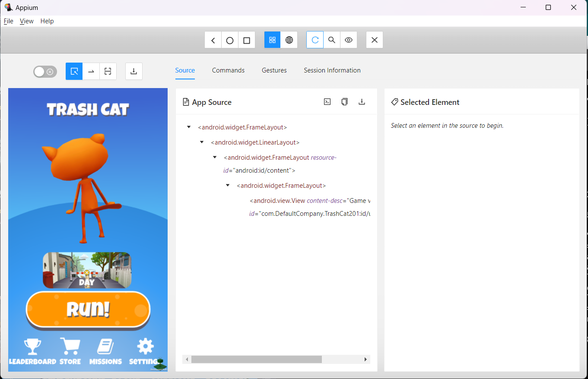Collapse the root android.widget.FrameLayout node
588x379 pixels.
(188, 127)
